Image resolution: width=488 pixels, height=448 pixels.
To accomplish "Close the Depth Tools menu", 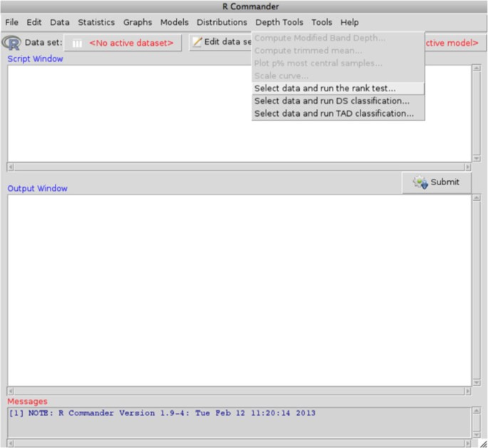I will coord(279,22).
